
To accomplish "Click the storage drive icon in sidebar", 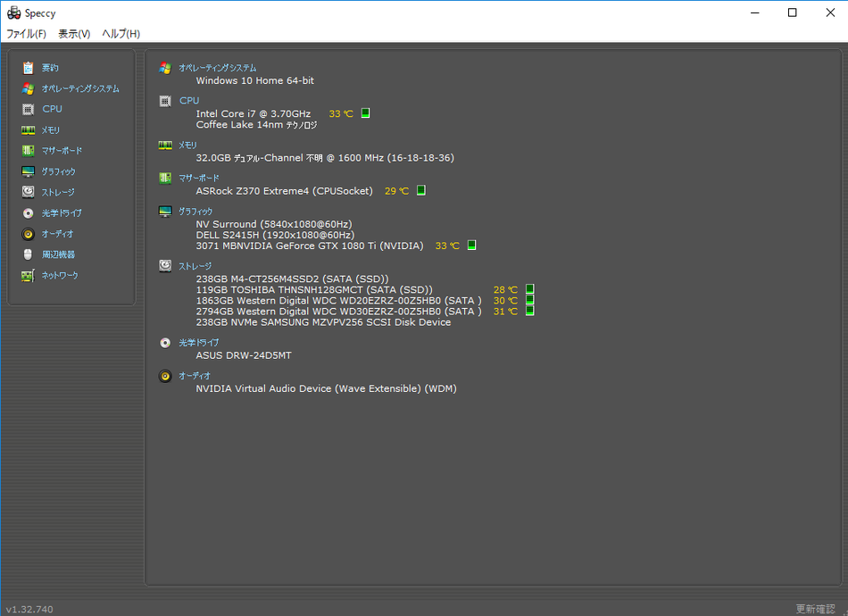I will 29,192.
